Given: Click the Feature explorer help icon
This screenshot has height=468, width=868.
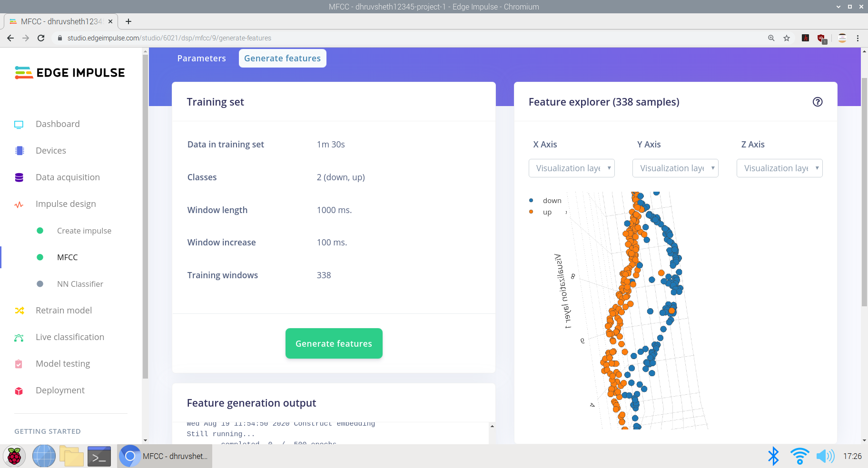Looking at the screenshot, I should pyautogui.click(x=817, y=101).
